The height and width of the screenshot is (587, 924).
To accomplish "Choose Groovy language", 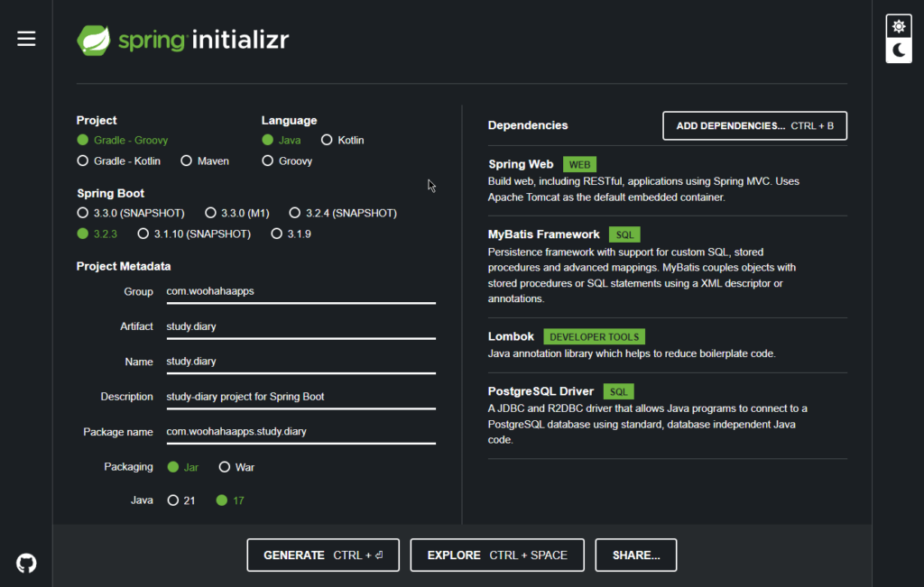I will coord(287,161).
